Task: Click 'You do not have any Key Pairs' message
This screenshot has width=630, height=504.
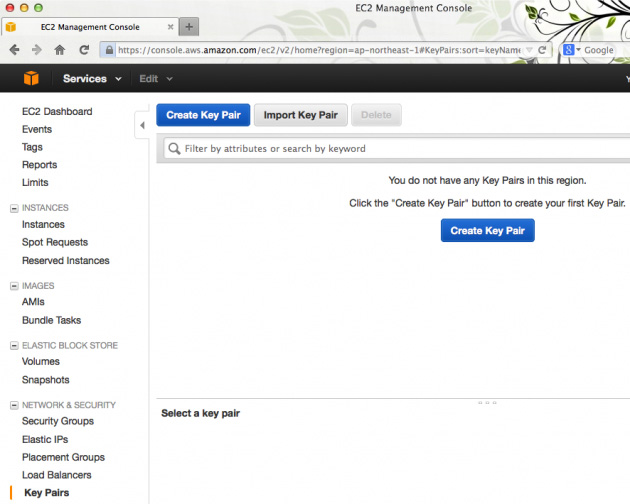Action: pyautogui.click(x=487, y=180)
